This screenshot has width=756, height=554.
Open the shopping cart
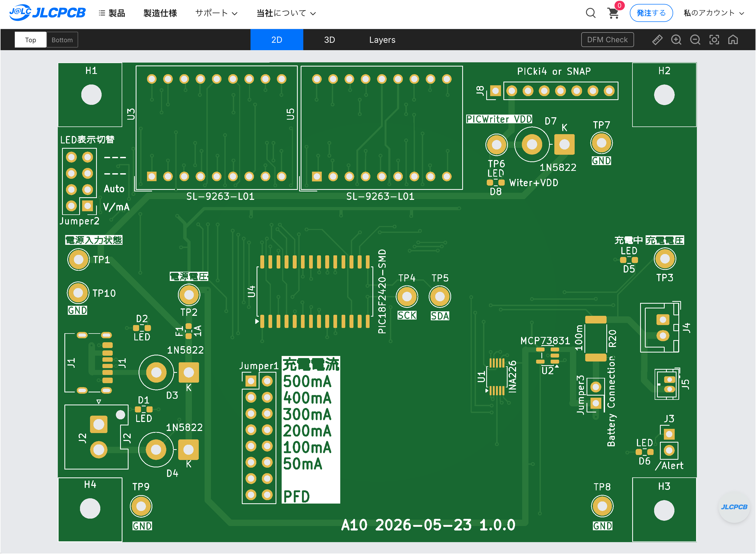(613, 13)
